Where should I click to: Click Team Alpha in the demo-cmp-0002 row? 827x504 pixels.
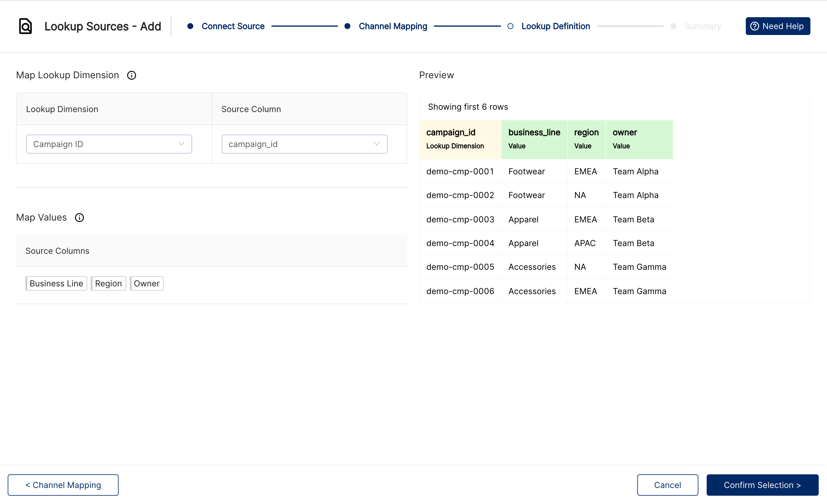[x=639, y=195]
